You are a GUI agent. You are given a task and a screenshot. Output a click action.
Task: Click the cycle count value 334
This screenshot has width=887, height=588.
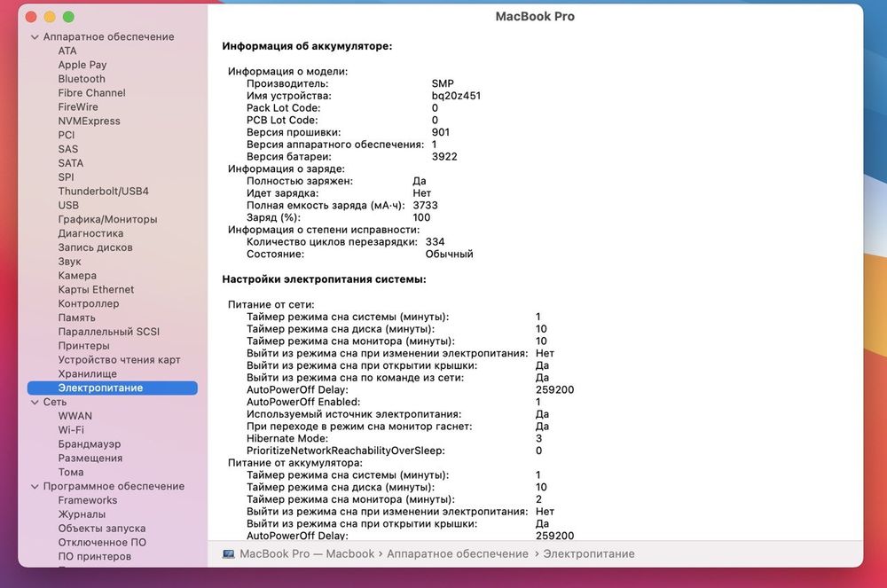435,242
